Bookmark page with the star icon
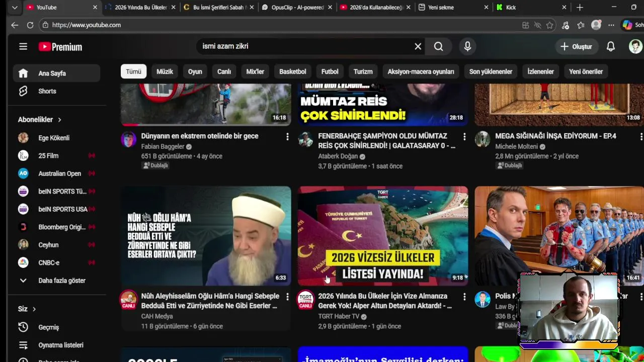This screenshot has height=362, width=644. pos(550,25)
